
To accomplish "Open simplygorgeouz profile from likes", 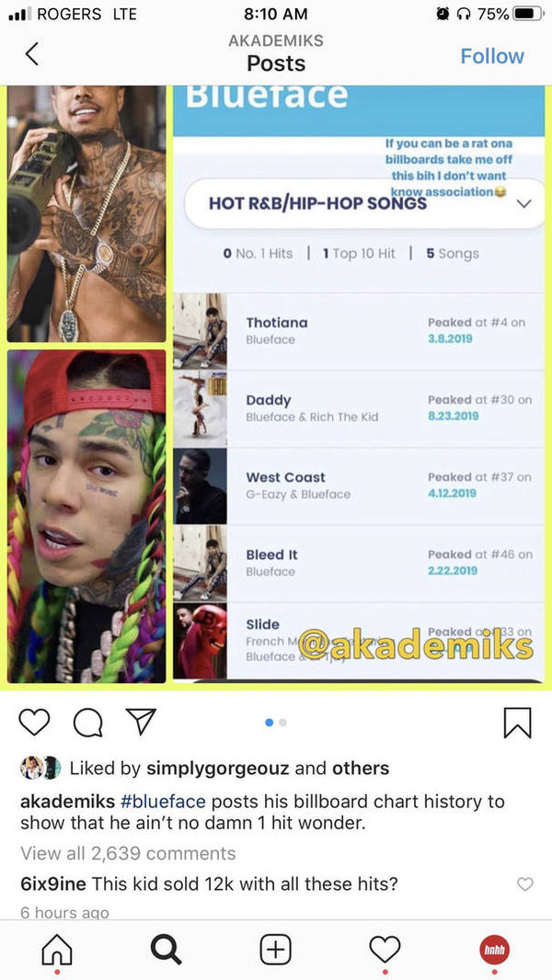I will point(217,769).
